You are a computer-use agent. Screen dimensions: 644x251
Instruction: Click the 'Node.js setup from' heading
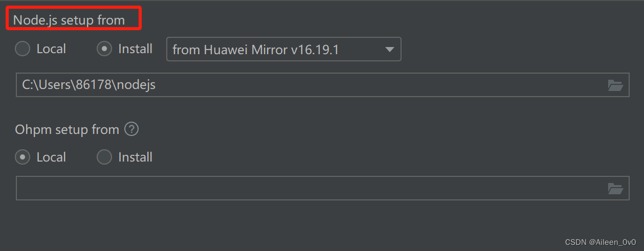pos(69,20)
